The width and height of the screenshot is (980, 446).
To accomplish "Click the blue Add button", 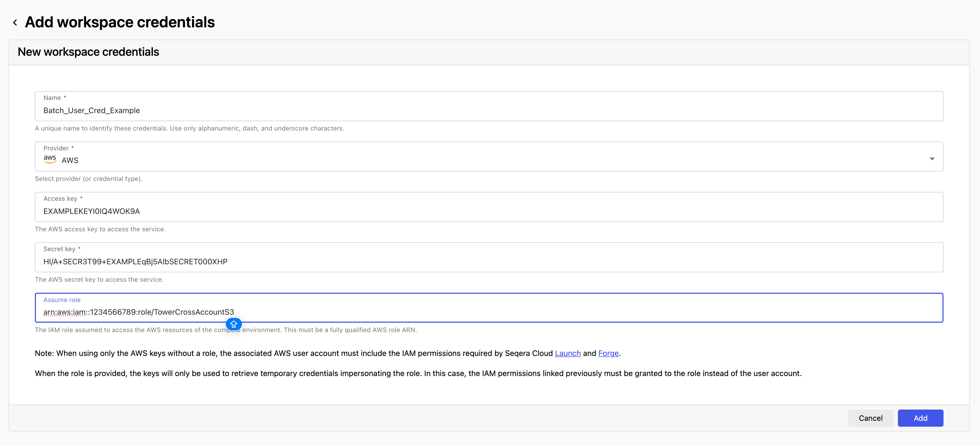I will [920, 418].
